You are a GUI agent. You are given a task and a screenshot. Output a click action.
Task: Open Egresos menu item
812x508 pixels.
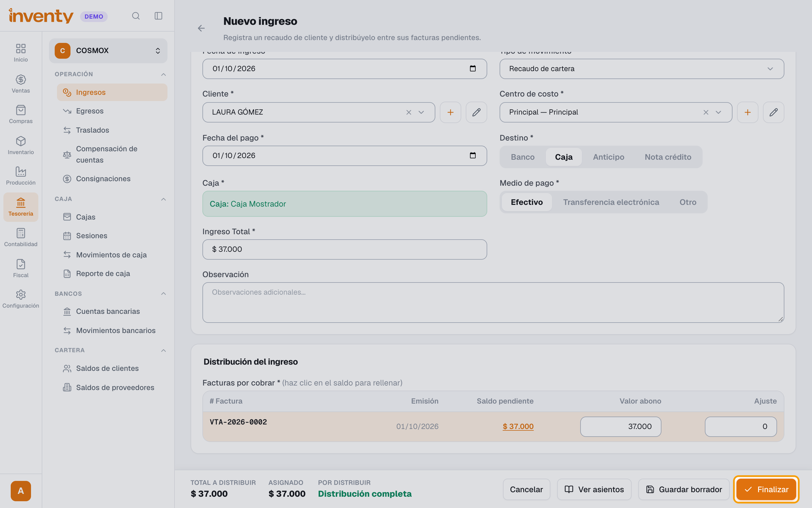[x=112, y=111]
